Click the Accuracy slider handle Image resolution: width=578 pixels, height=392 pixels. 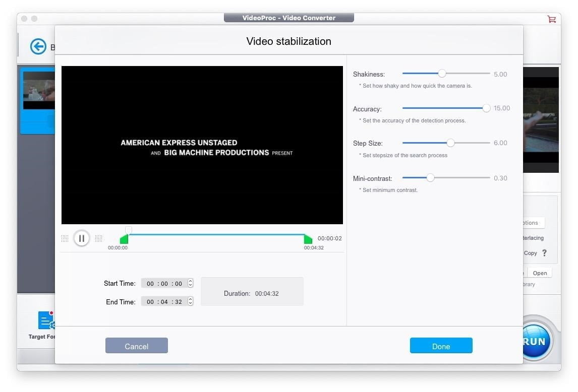[x=486, y=108]
